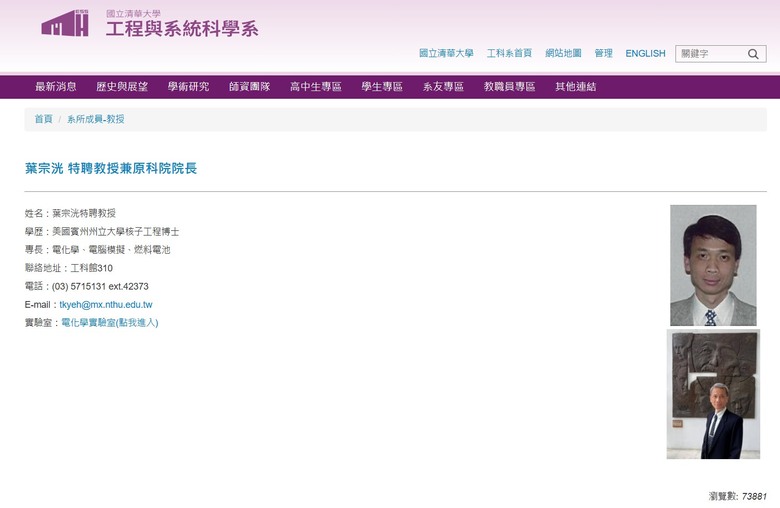Select the 姓名:葉宗洸特聘教授 text line
Image resolution: width=780 pixels, height=508 pixels.
pos(70,213)
